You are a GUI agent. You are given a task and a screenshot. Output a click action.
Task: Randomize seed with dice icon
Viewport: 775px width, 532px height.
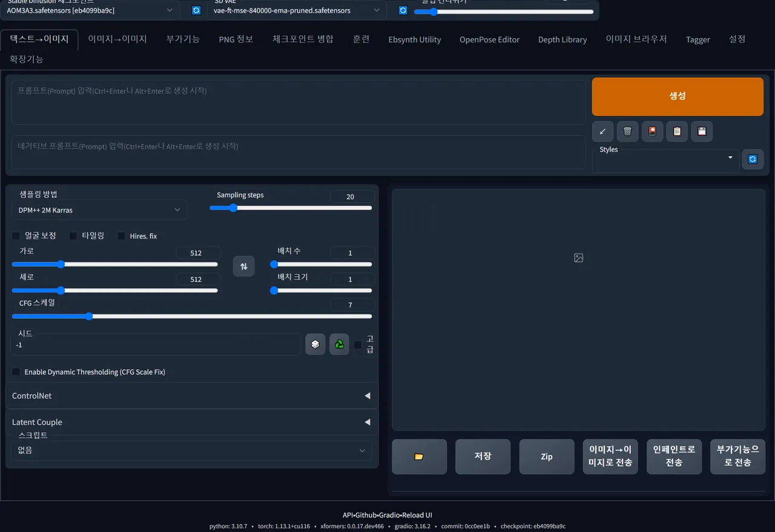coord(315,344)
